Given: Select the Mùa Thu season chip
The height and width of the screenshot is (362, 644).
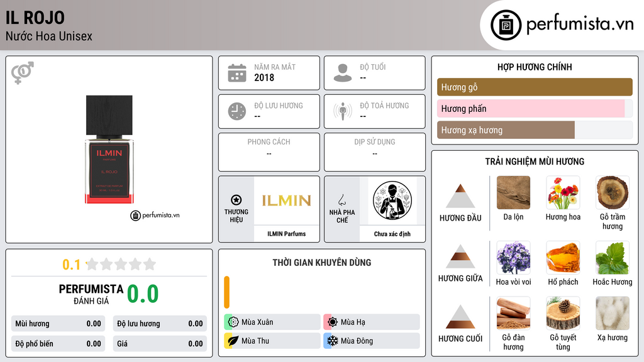Looking at the screenshot, I should click(272, 341).
